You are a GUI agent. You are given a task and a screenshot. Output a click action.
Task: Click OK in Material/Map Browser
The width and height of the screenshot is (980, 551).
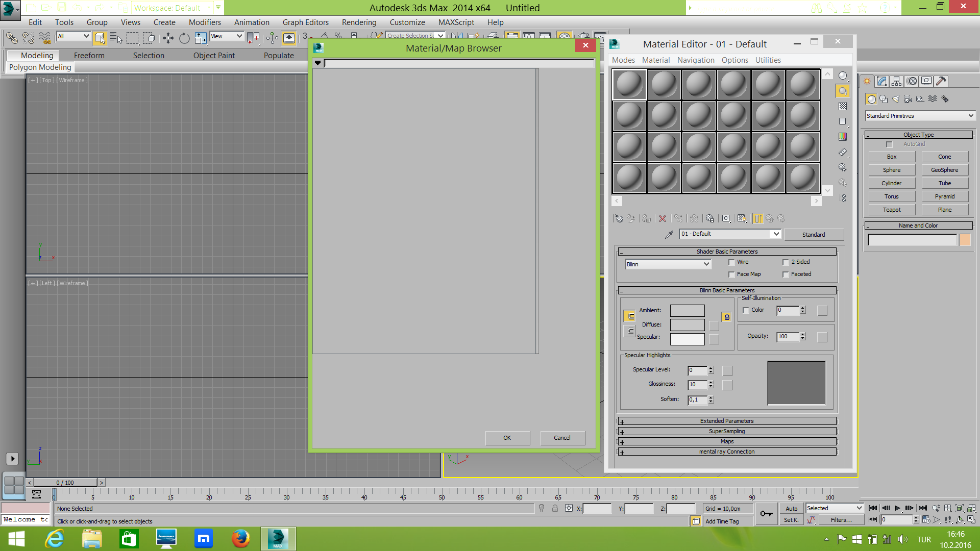click(507, 438)
